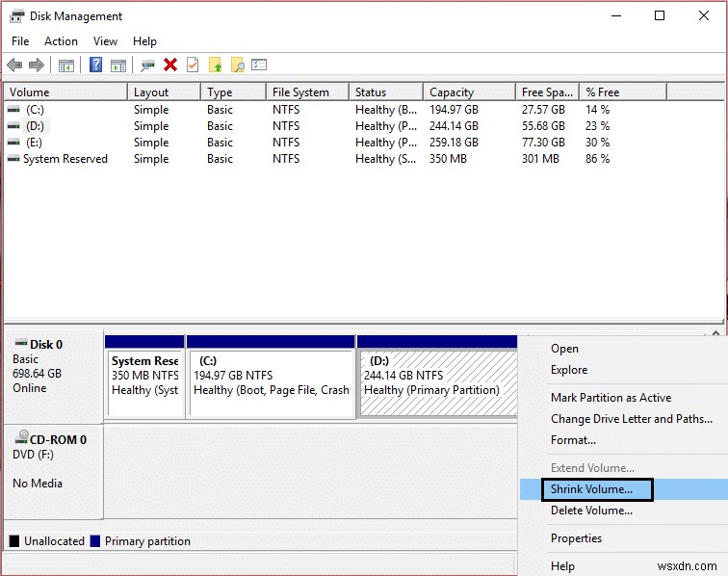Viewport: 728px width, 576px height.
Task: Click the red X delete icon
Action: point(170,65)
